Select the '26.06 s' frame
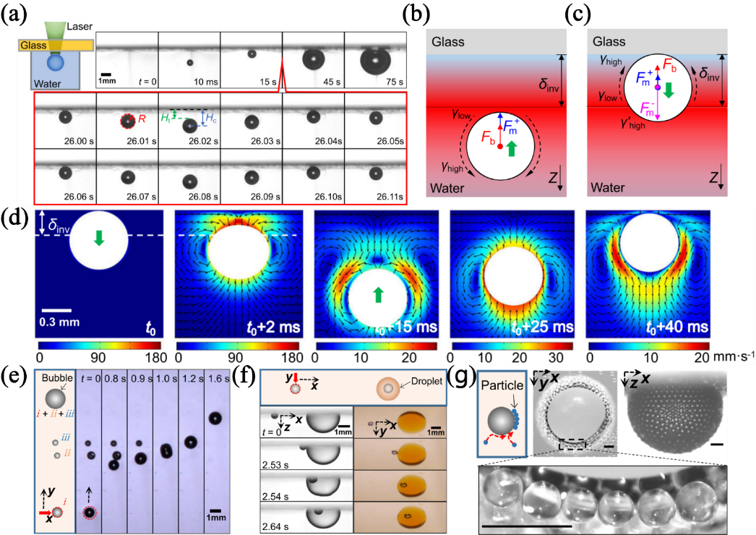Image resolution: width=756 pixels, height=535 pixels. [x=66, y=176]
